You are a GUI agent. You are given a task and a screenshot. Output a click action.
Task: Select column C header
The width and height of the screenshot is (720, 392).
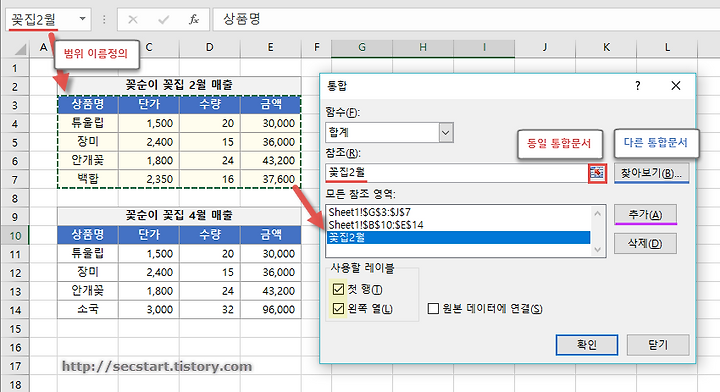click(x=149, y=47)
